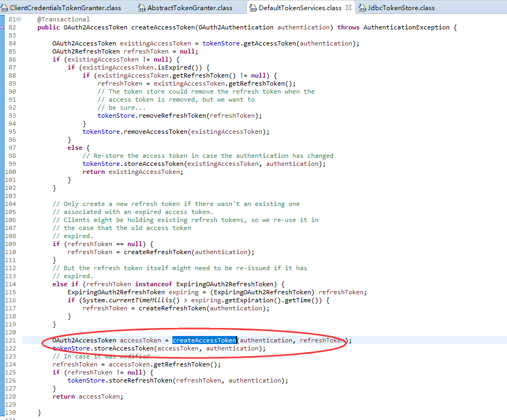Click the 'Re-store the access token' comment
Image resolution: width=507 pixels, height=420 pixels.
click(x=208, y=156)
